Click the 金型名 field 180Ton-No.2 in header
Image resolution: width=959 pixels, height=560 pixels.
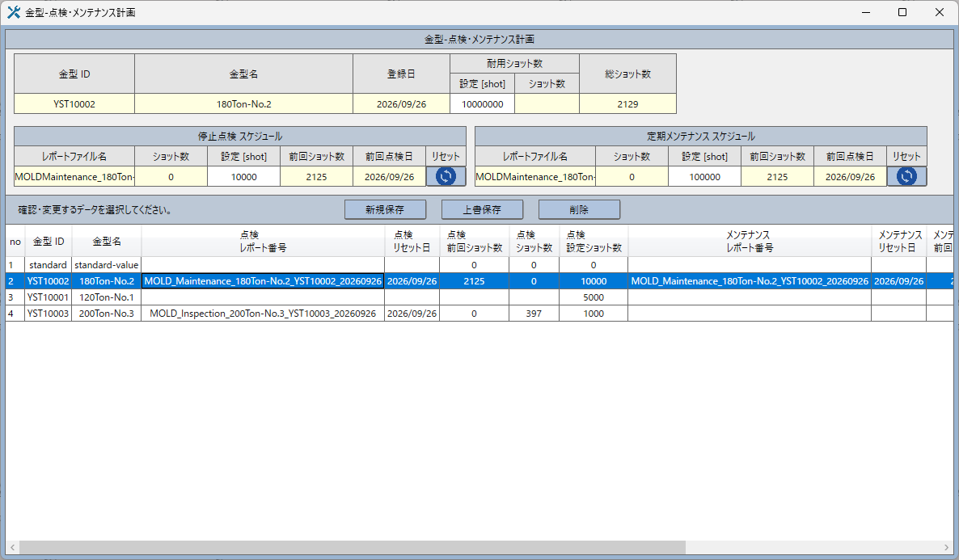[x=243, y=104]
